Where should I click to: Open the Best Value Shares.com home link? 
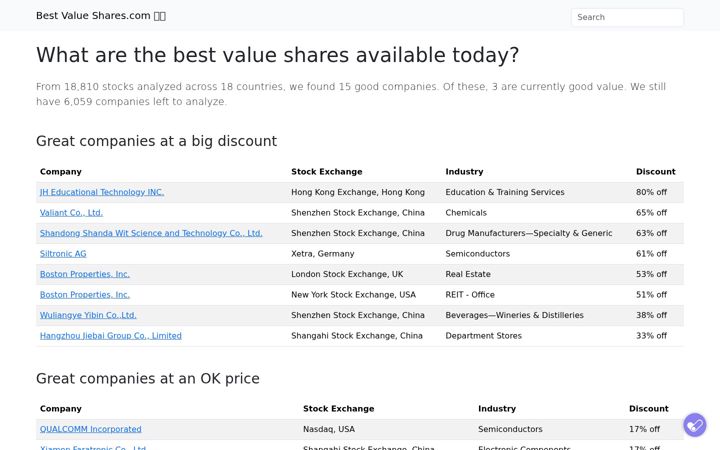(101, 16)
